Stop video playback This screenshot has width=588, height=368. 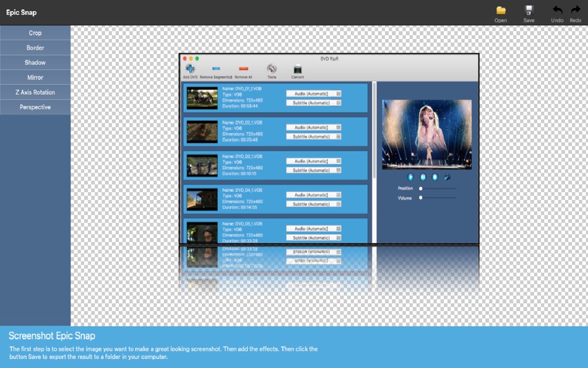click(435, 177)
